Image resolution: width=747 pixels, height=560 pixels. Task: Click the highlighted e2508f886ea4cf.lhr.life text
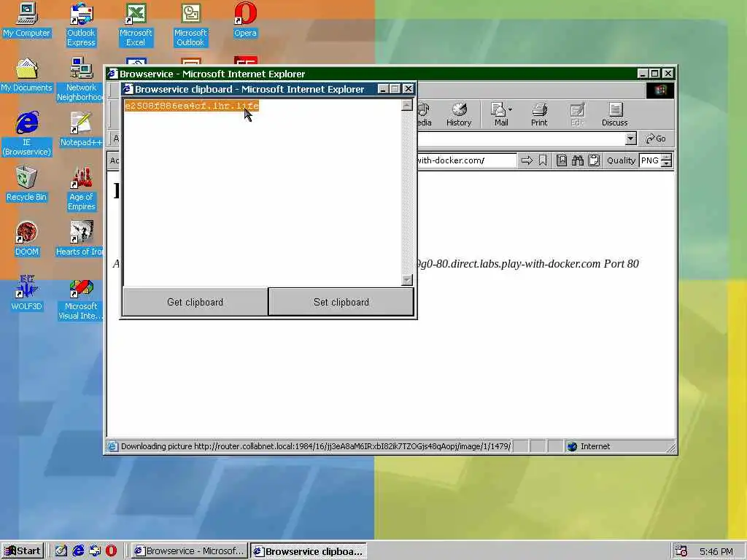click(x=192, y=106)
